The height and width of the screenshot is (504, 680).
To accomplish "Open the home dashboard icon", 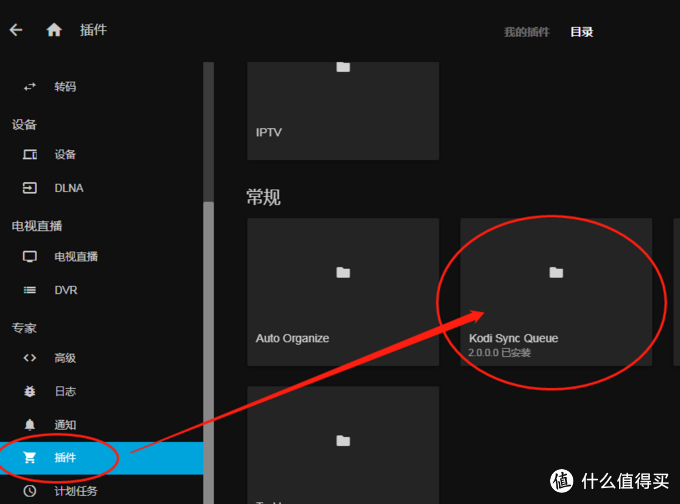I will point(54,30).
